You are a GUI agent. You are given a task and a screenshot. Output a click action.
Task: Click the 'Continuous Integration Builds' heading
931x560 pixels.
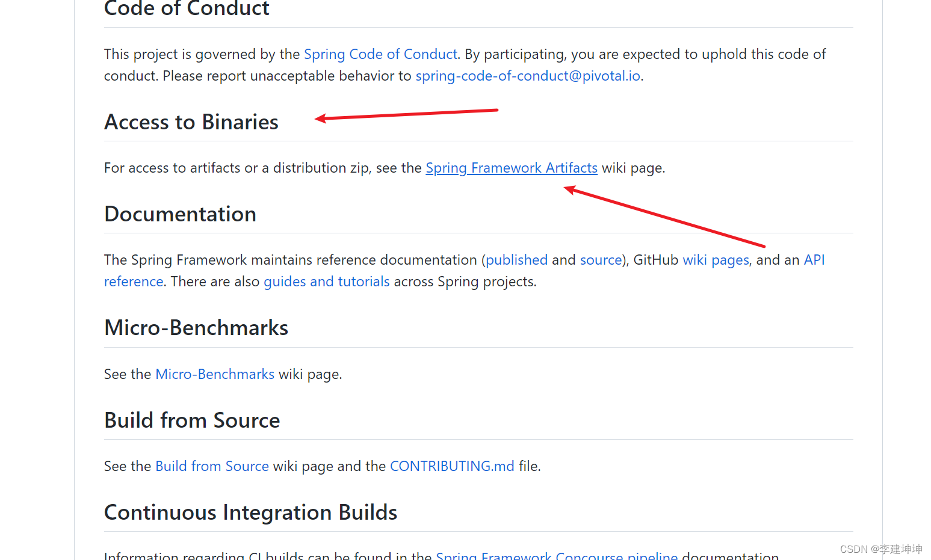coord(251,512)
